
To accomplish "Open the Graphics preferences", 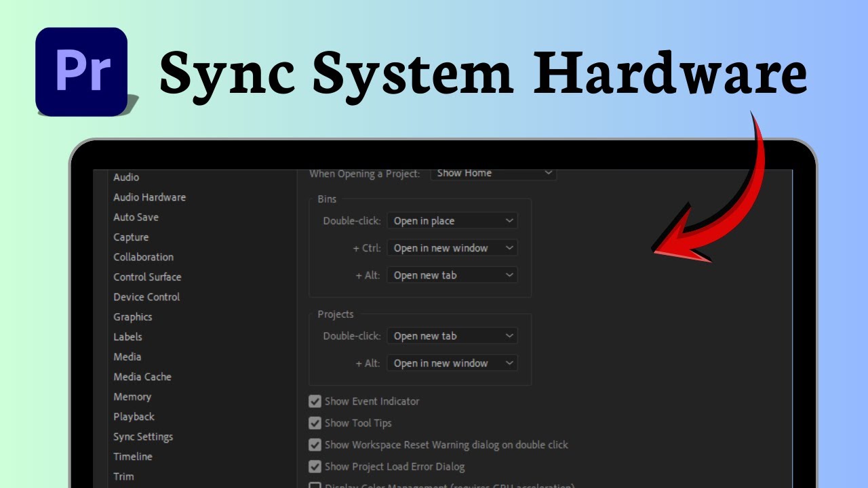I will [x=133, y=317].
